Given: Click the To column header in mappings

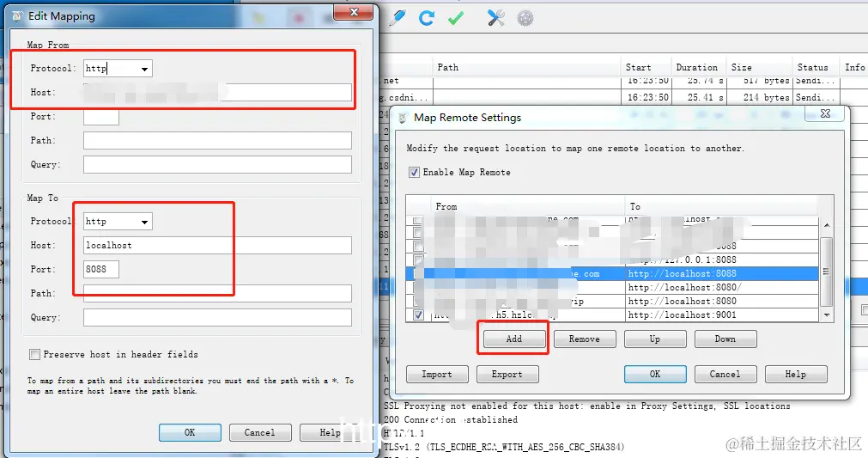Looking at the screenshot, I should tap(722, 206).
